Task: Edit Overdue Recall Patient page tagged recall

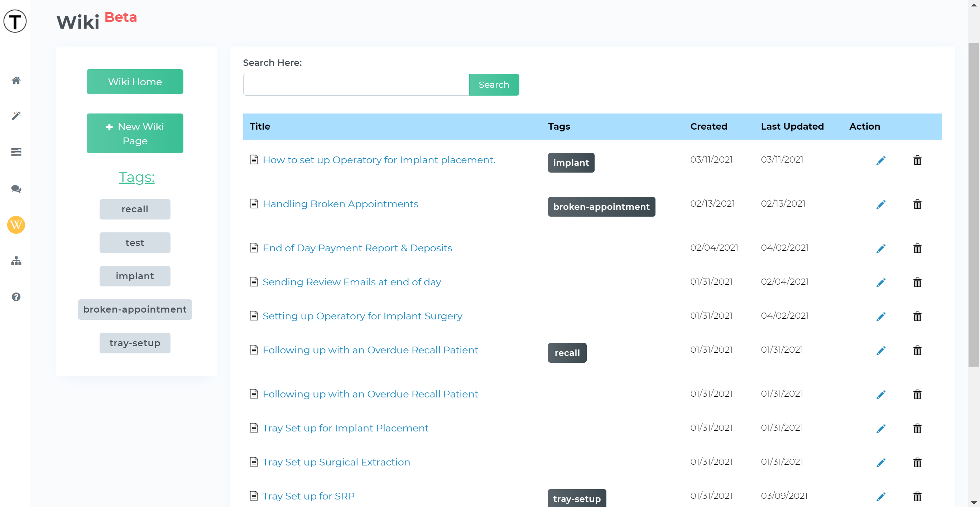Action: click(x=881, y=351)
